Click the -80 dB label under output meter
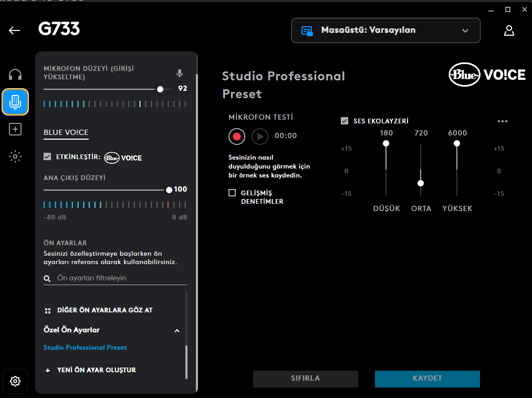This screenshot has height=398, width=532. point(55,217)
